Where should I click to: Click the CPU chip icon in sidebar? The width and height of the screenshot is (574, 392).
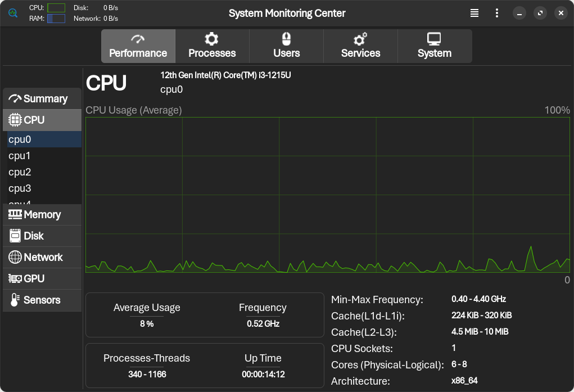click(x=15, y=120)
